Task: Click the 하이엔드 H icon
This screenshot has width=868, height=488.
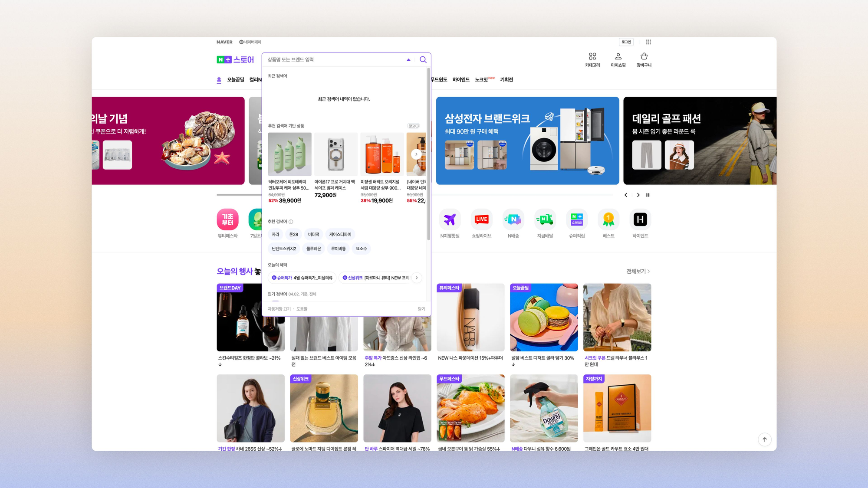Action: coord(640,219)
